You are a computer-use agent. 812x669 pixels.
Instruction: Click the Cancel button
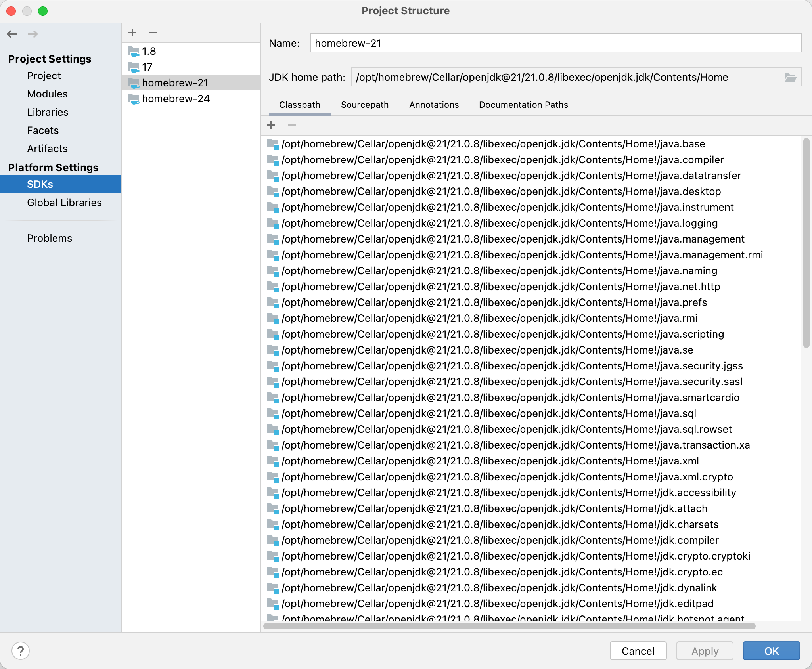coord(638,651)
